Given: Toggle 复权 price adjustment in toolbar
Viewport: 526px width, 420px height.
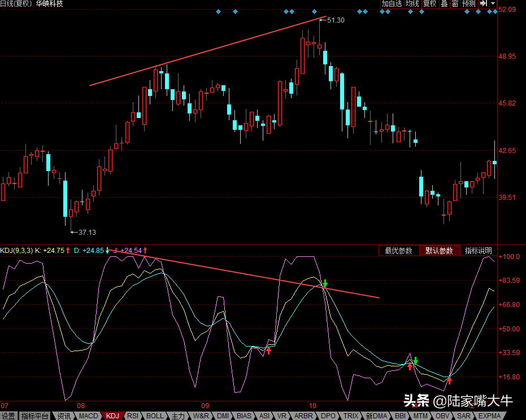Looking at the screenshot, I should [x=430, y=4].
